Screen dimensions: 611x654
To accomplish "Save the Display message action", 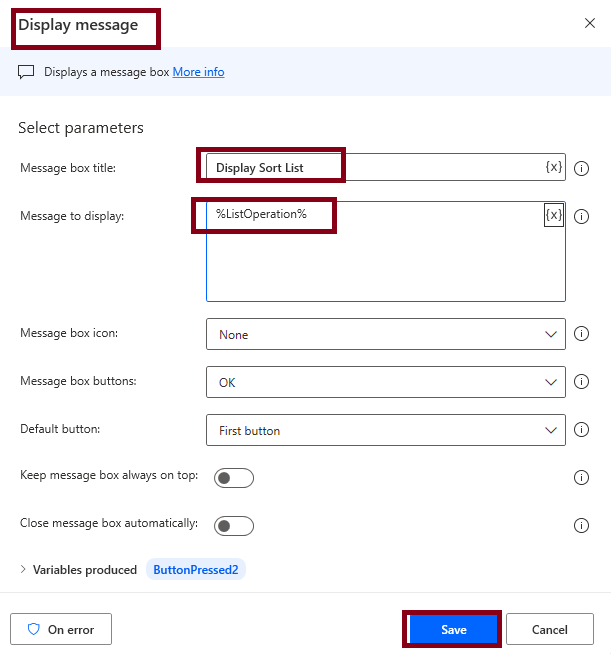I will pos(453,629).
